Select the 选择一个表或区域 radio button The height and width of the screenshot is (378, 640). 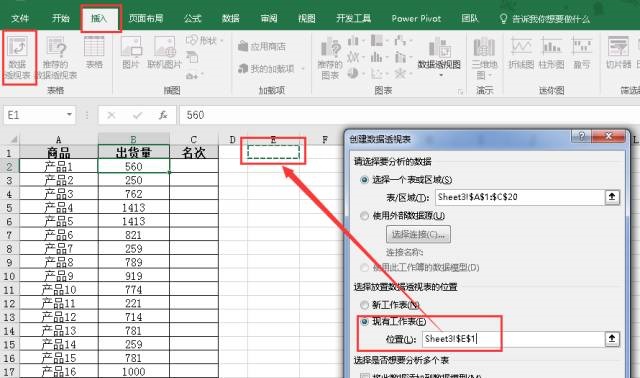point(364,180)
